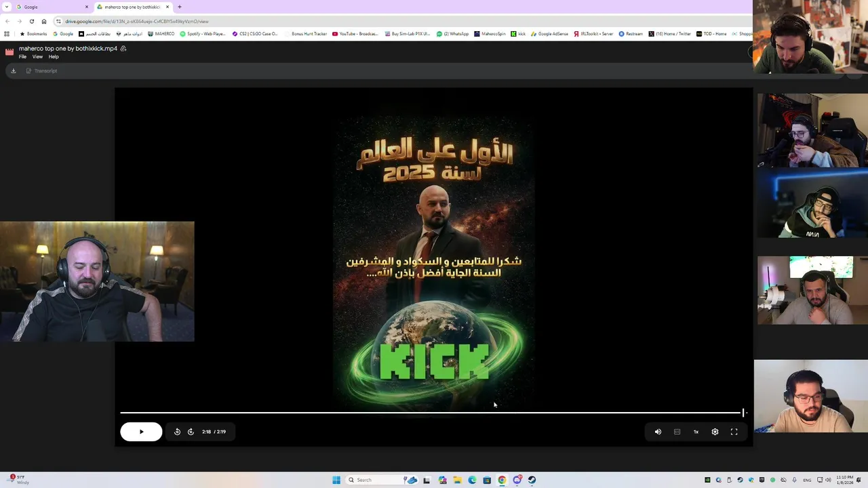Open the TOD - Home bookmark

point(711,34)
